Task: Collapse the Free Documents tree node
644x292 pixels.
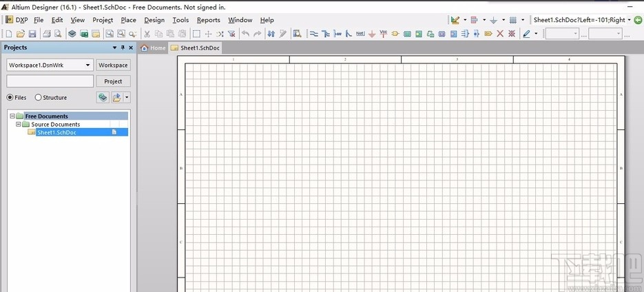Action: (x=12, y=116)
